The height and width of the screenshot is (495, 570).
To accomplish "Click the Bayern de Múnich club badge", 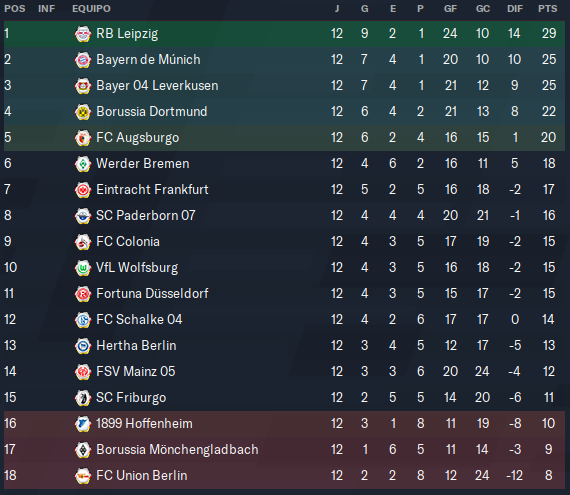I will click(83, 60).
